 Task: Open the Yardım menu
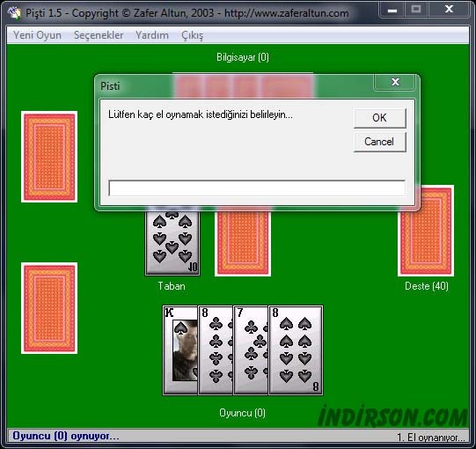[x=152, y=35]
